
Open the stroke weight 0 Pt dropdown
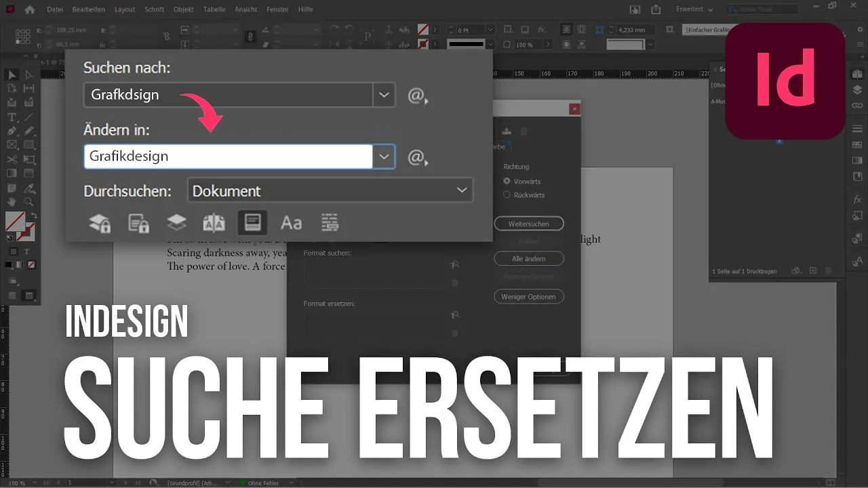[489, 30]
